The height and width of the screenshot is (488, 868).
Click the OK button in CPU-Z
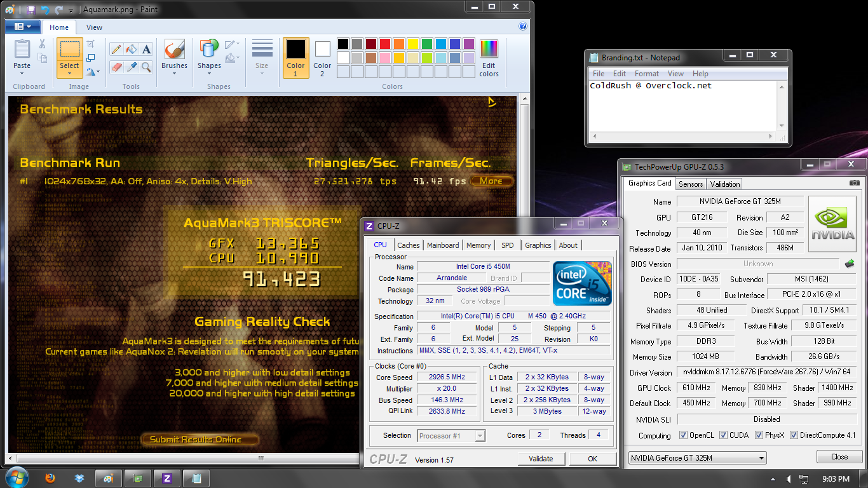(592, 459)
